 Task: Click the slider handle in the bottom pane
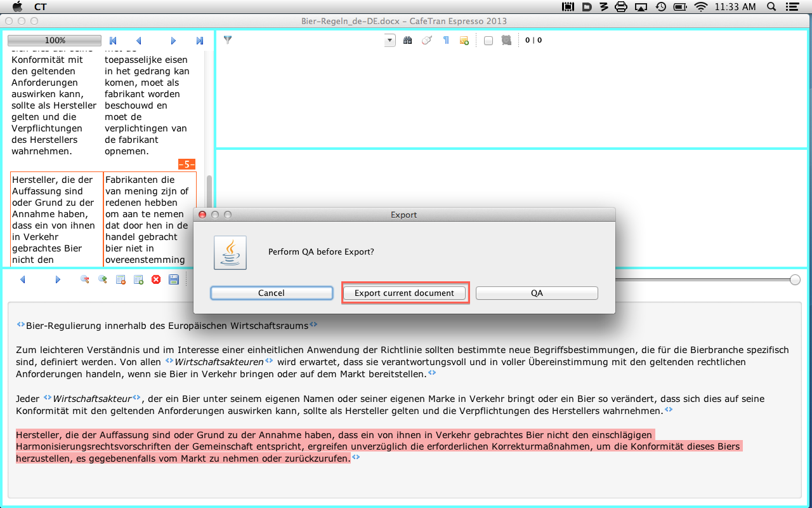795,279
